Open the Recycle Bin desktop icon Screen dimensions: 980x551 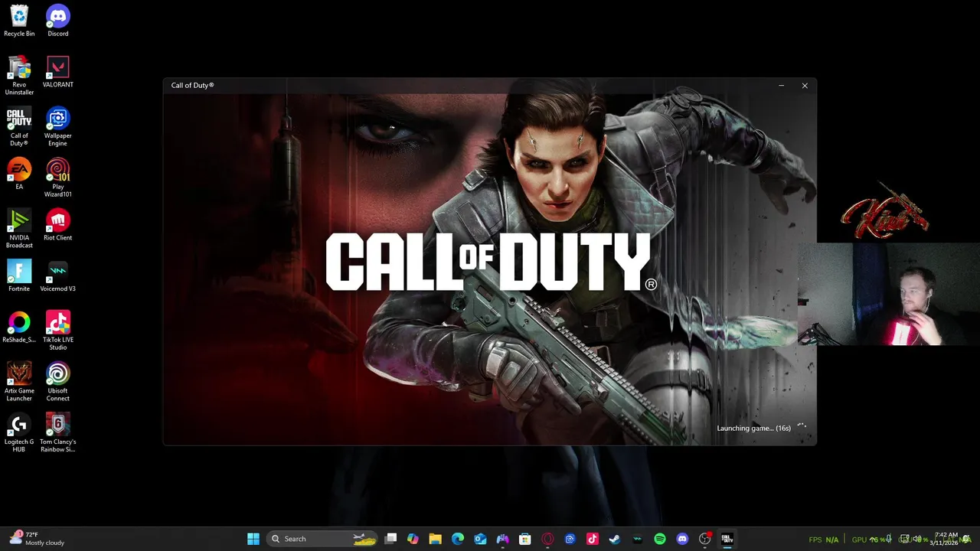19,21
